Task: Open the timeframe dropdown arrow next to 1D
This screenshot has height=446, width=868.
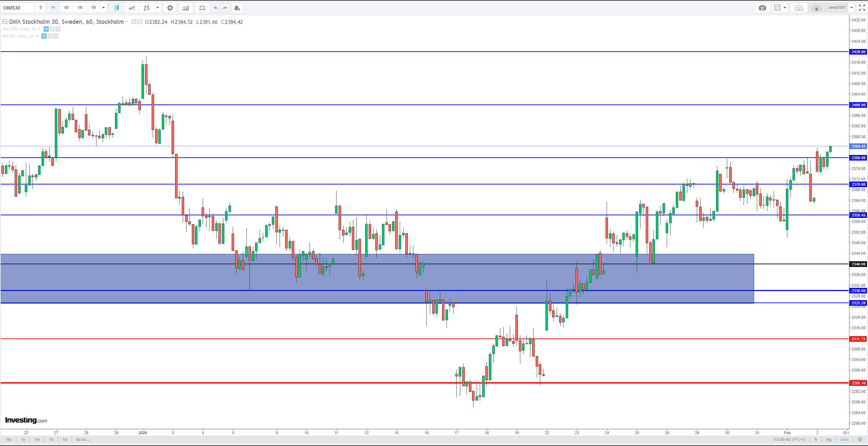Action: 103,7
